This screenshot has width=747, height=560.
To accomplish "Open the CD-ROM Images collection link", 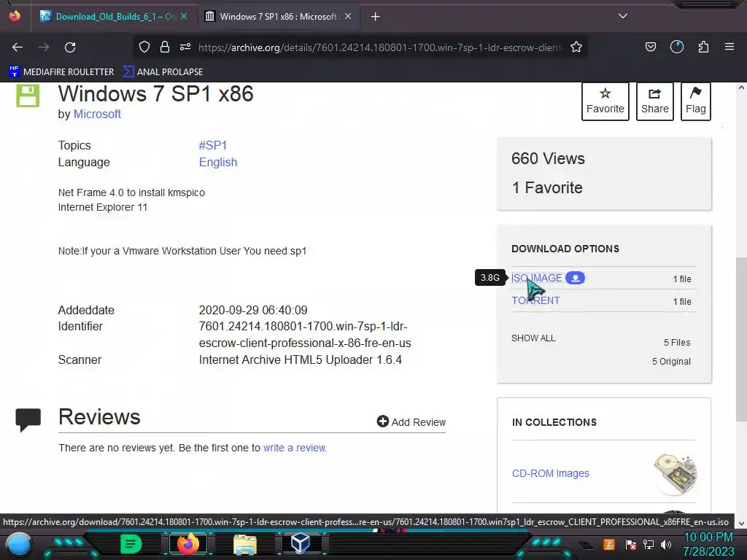I will pos(550,473).
